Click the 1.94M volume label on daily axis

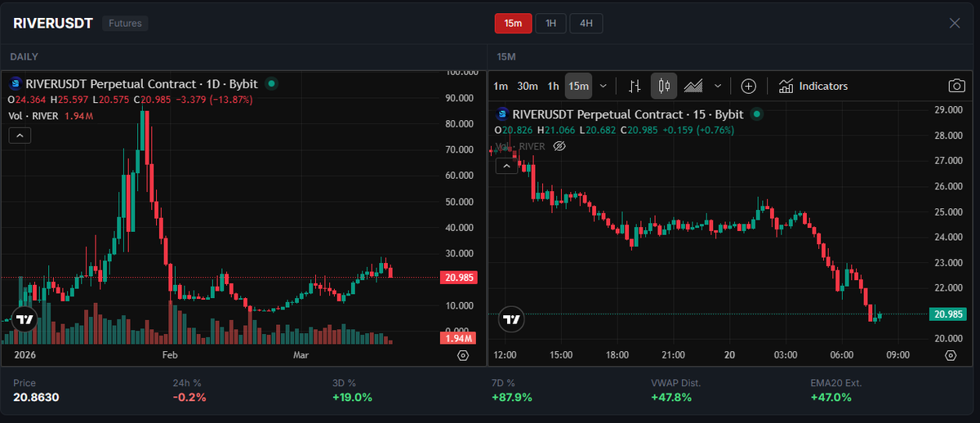459,338
